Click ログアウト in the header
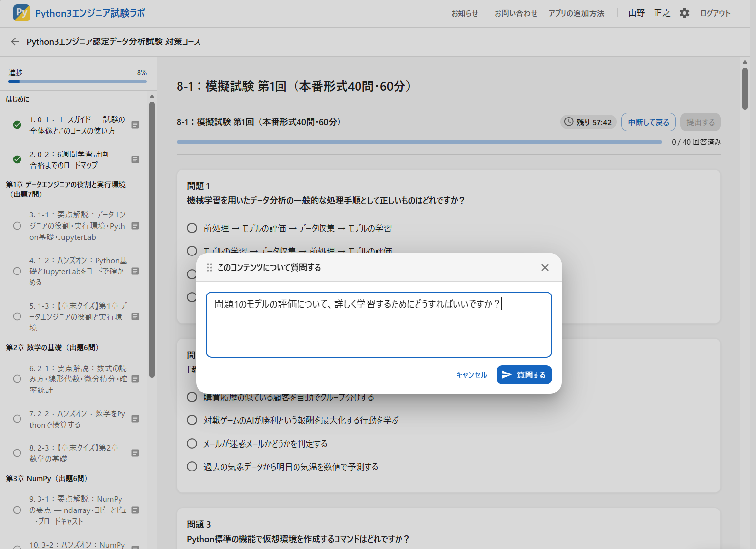 click(x=716, y=13)
